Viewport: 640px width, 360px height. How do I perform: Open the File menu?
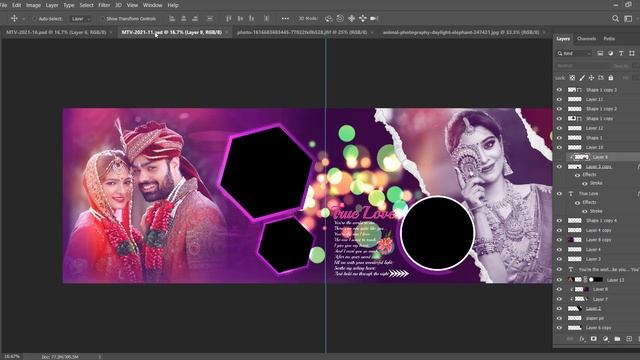pyautogui.click(x=4, y=5)
